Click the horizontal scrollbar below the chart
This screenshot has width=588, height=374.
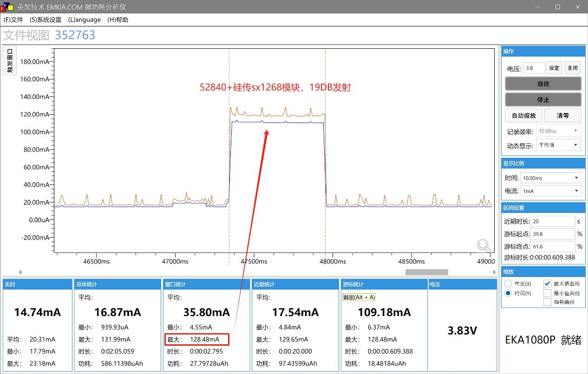[x=426, y=271]
